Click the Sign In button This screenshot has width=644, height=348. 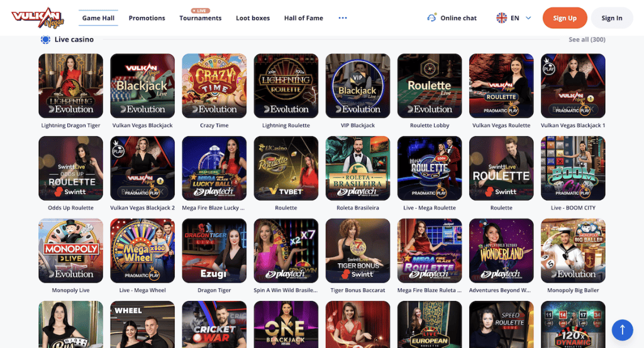pos(612,18)
